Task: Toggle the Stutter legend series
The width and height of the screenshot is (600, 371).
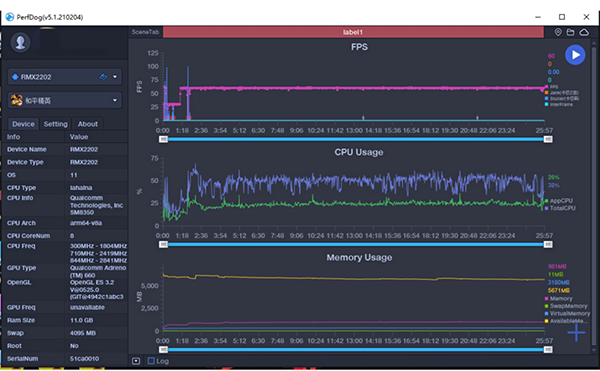Action: point(561,98)
